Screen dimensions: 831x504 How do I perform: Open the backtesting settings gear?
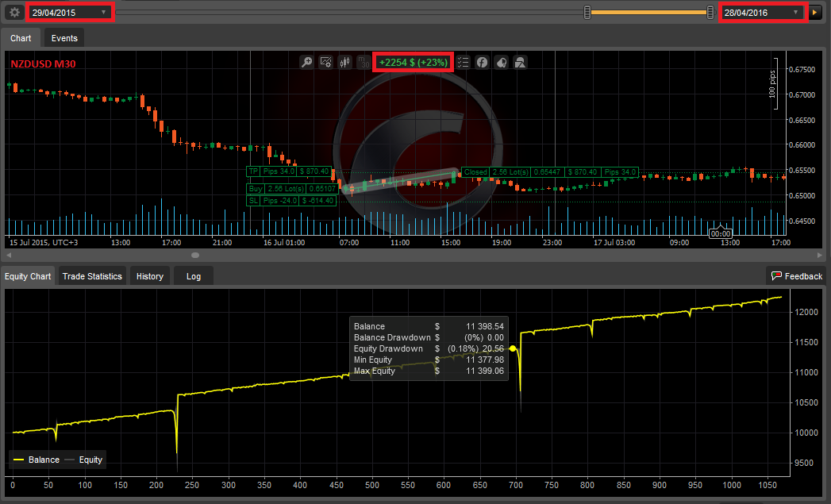[x=15, y=12]
